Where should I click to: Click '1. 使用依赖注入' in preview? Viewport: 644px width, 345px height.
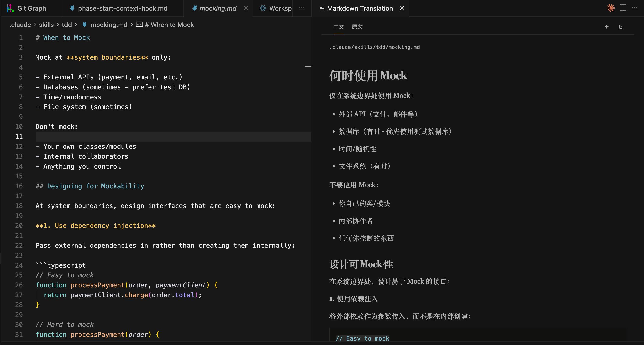[x=353, y=299]
